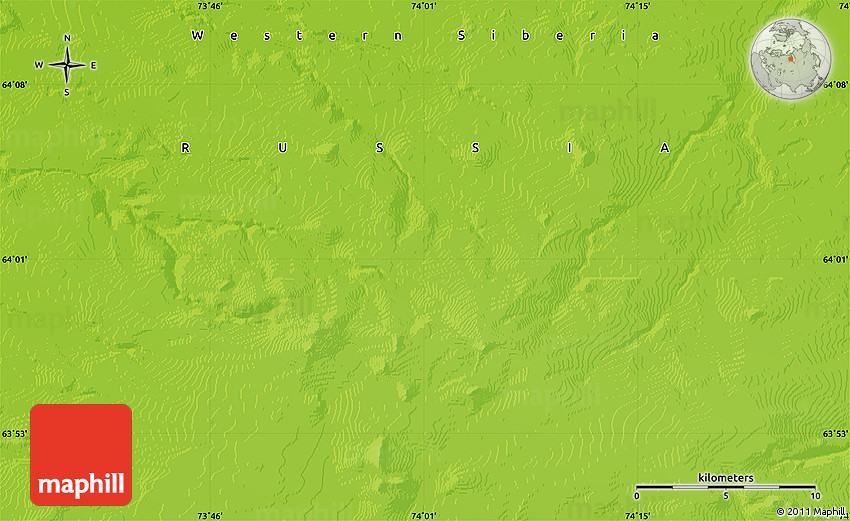Click the kilometers scale bar
Screen dimensions: 850x521
[725, 486]
